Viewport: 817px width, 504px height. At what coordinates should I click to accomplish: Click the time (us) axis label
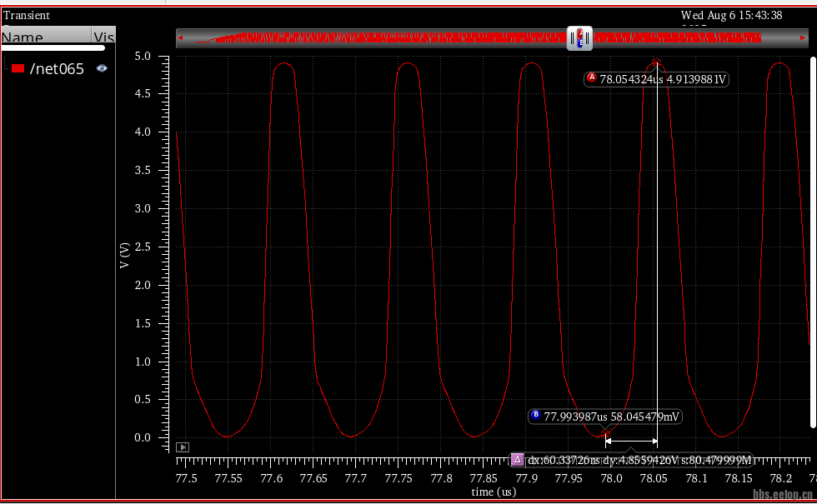tap(494, 492)
